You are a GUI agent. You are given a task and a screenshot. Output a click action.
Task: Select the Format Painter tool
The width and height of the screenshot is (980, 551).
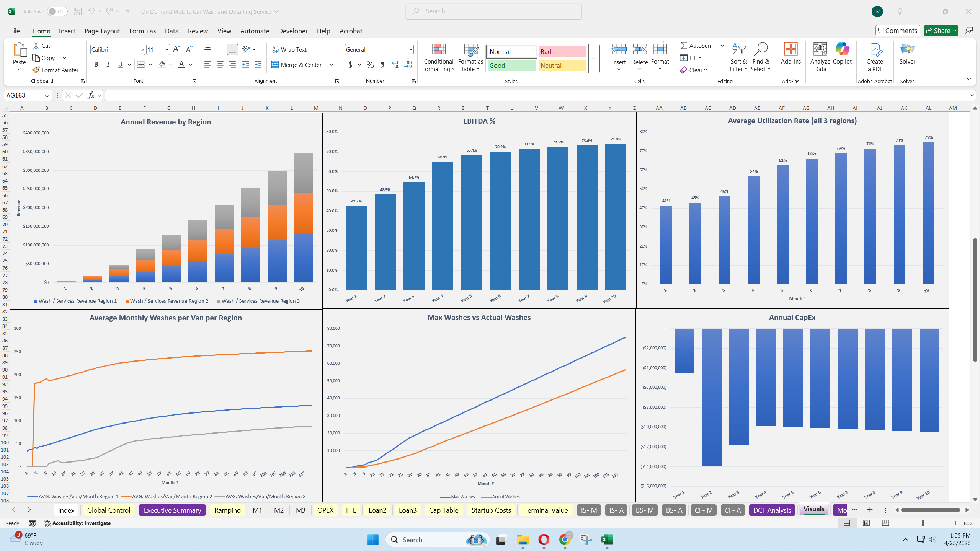55,70
